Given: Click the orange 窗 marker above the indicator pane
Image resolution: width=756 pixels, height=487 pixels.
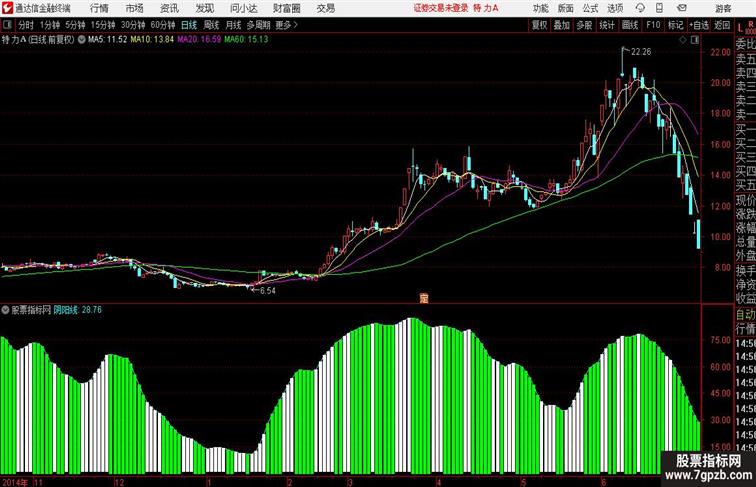Looking at the screenshot, I should 424,298.
